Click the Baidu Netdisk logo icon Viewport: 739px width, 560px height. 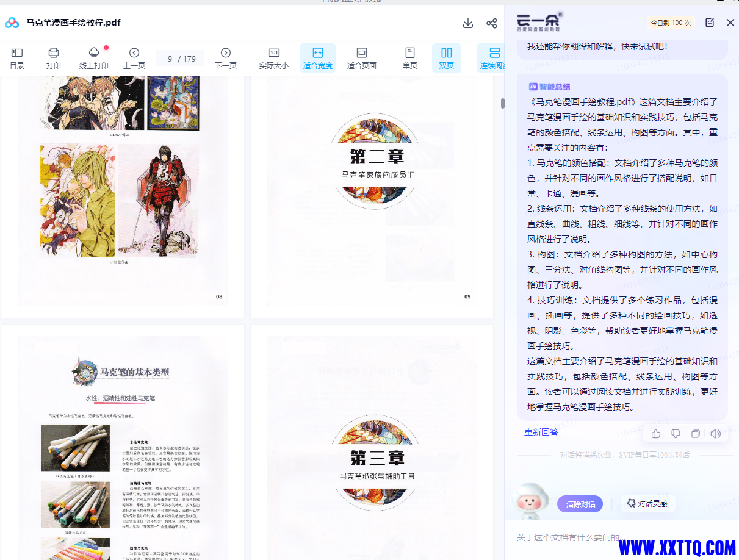pos(12,23)
